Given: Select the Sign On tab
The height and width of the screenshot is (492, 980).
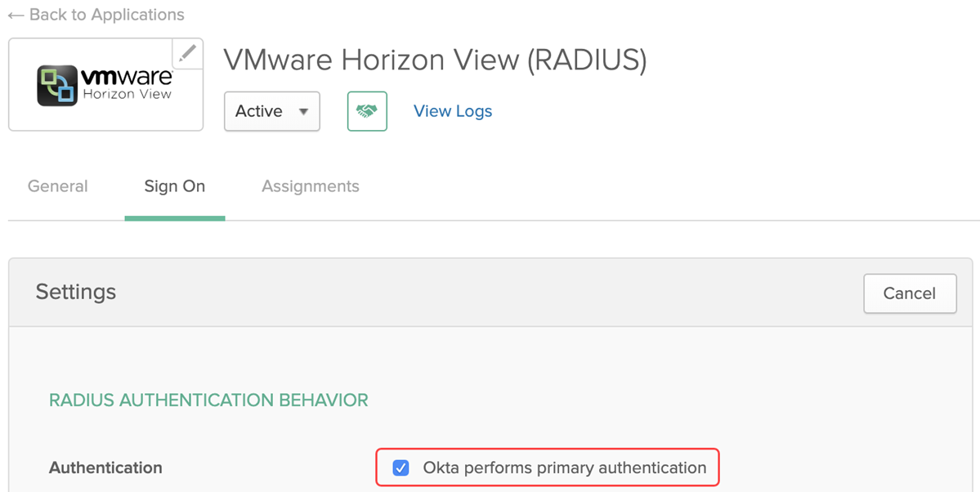Looking at the screenshot, I should [174, 186].
